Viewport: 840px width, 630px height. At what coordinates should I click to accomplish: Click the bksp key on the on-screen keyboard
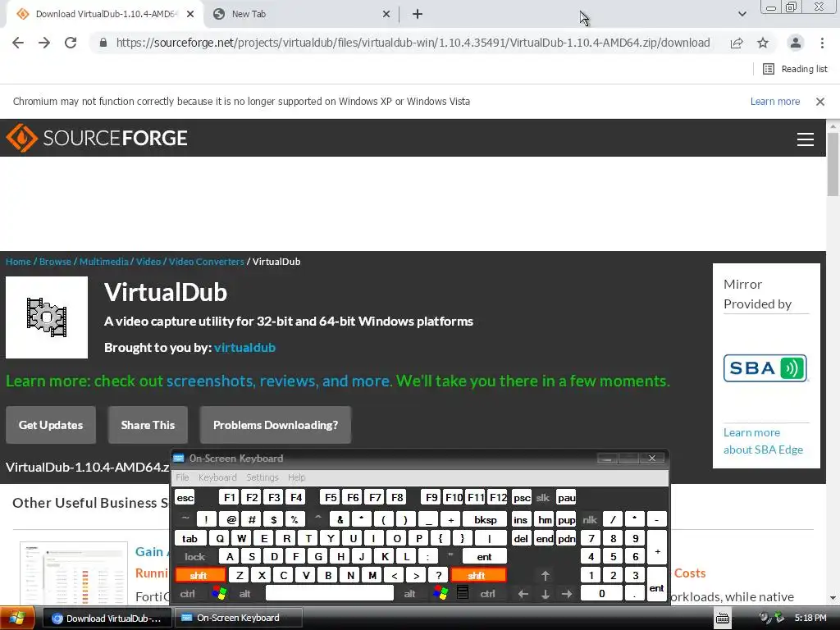tap(485, 519)
